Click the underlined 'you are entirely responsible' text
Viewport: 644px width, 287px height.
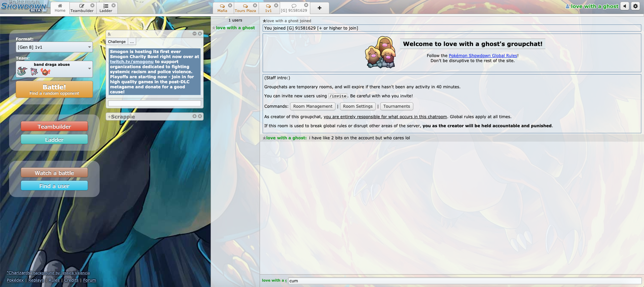point(385,117)
